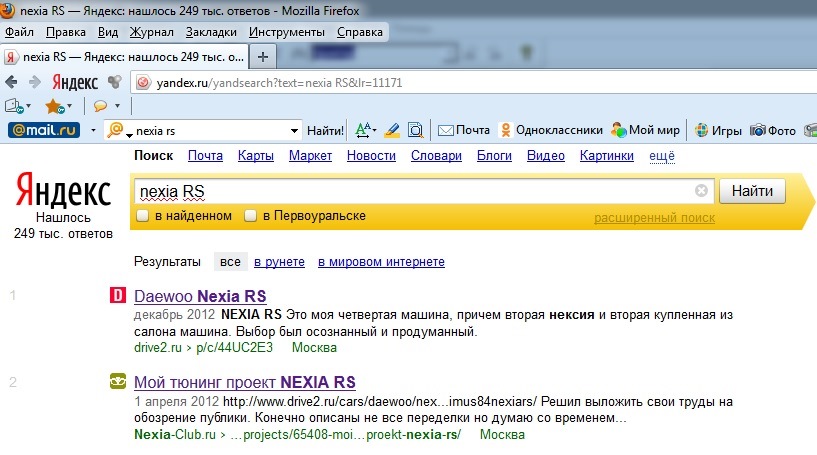Expand the 'ещё' services list
Image resolution: width=817 pixels, height=455 pixels.
[x=662, y=156]
